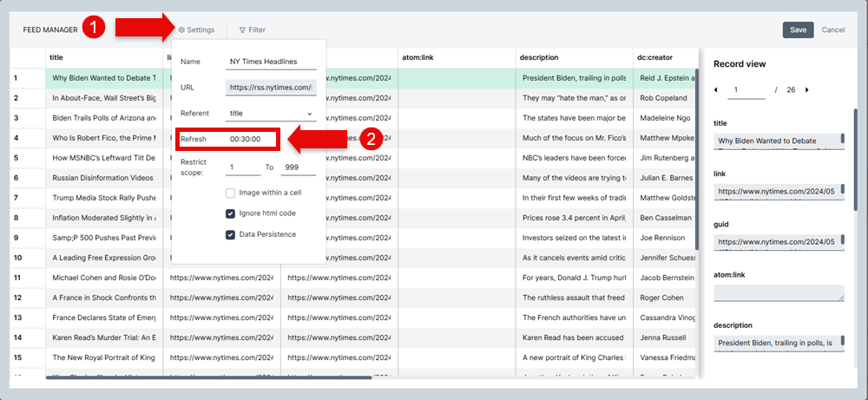868x400 pixels.
Task: Click the Record view guid text box
Action: (x=779, y=242)
